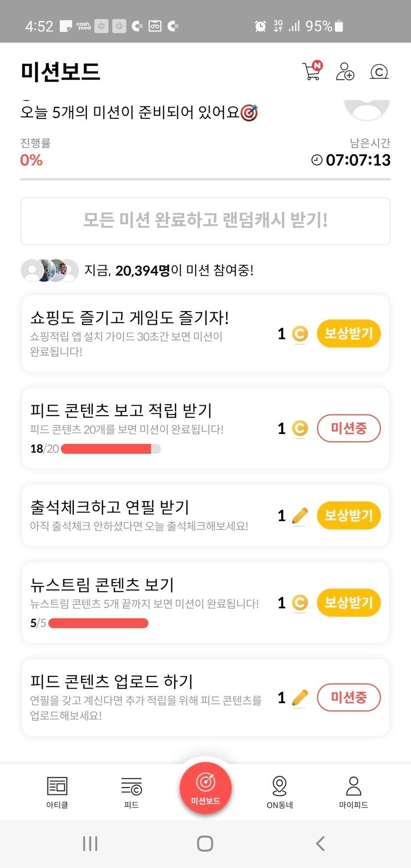Screen dimensions: 411x868
Task: Switch to the 피드 tab
Action: (131, 792)
